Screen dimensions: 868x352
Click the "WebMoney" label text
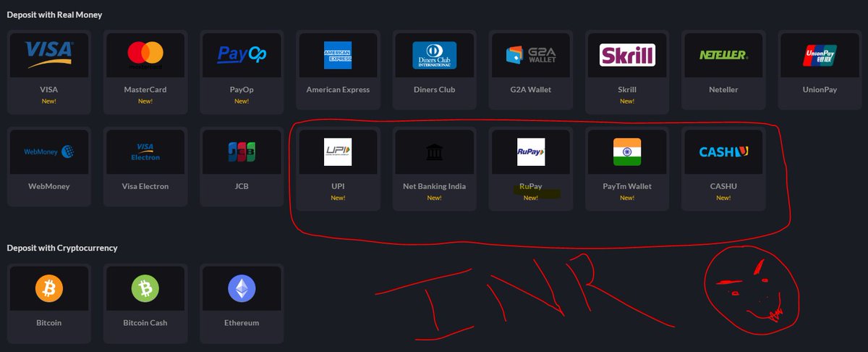click(x=49, y=186)
